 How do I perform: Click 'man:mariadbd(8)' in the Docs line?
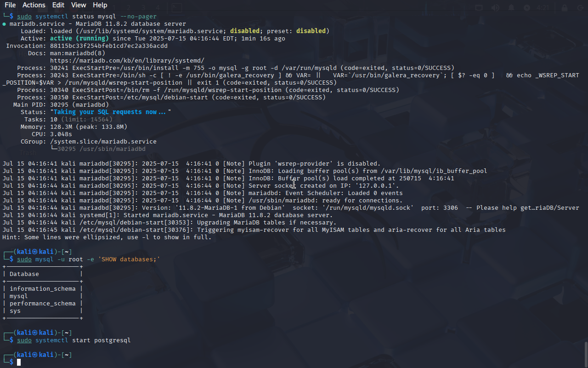click(x=78, y=53)
